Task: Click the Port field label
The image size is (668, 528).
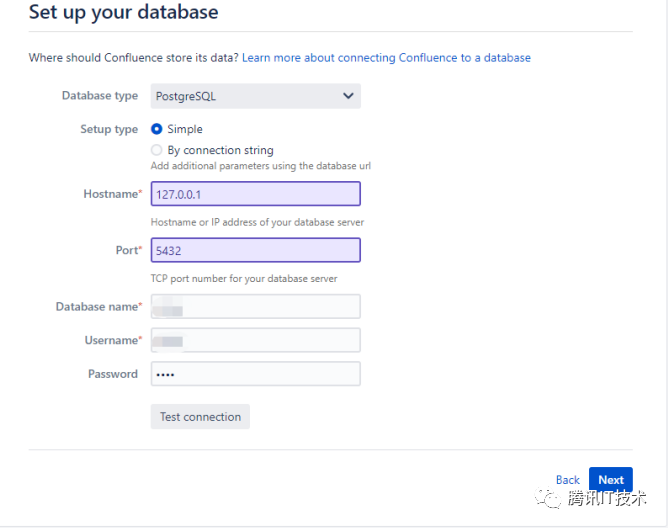Action: pos(127,250)
